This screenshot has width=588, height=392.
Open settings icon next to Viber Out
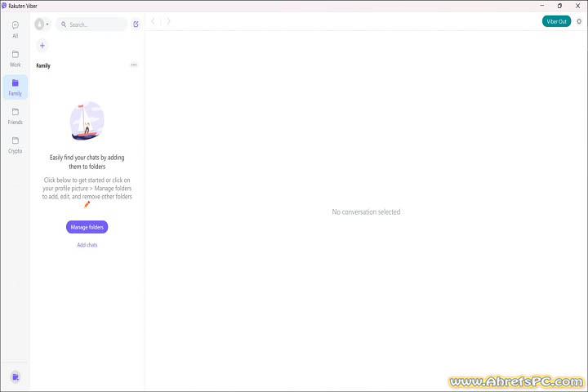pyautogui.click(x=579, y=21)
